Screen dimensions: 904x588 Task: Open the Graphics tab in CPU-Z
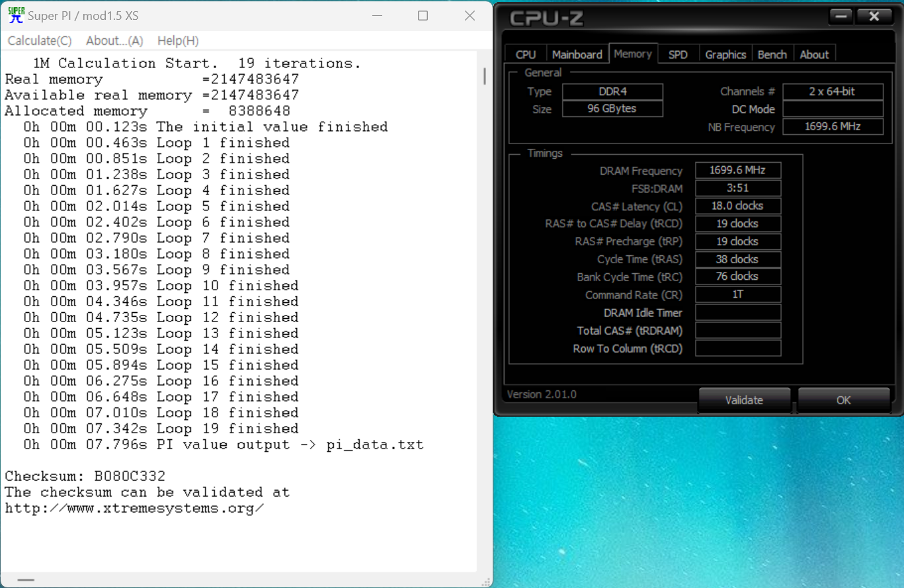pyautogui.click(x=725, y=54)
